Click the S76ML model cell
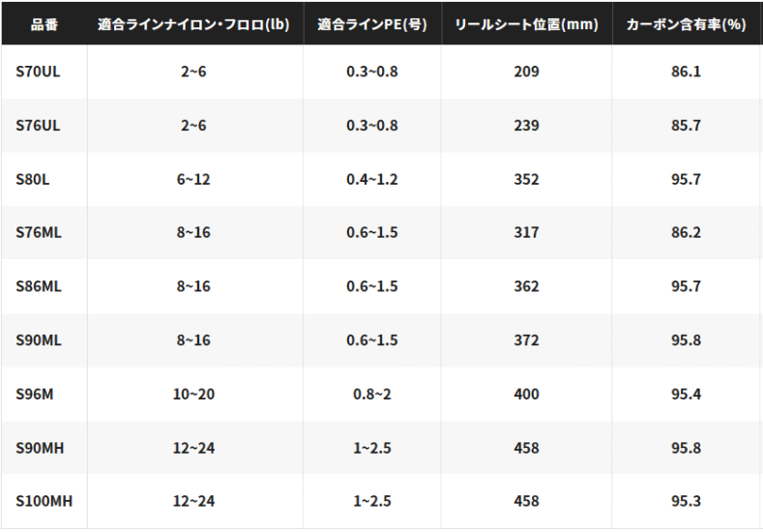This screenshot has width=763, height=532. [39, 233]
